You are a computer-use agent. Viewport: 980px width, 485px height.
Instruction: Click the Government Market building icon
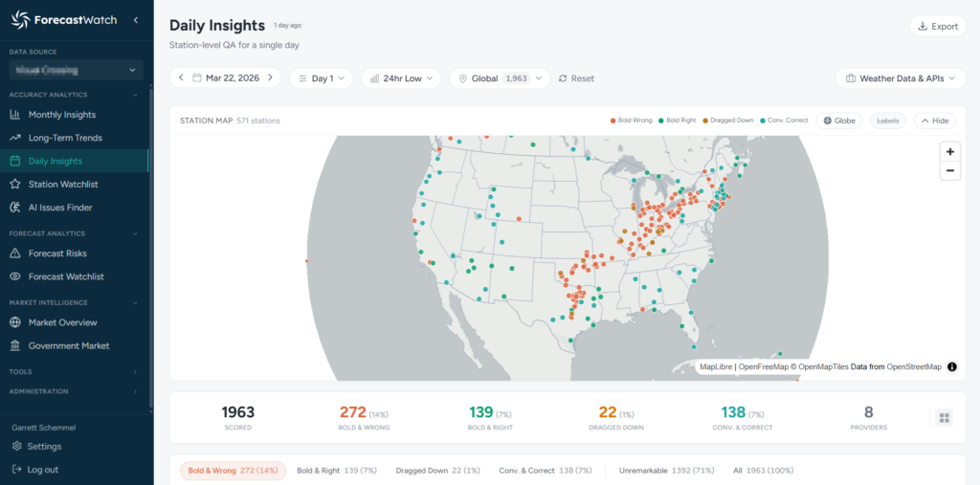coord(15,346)
